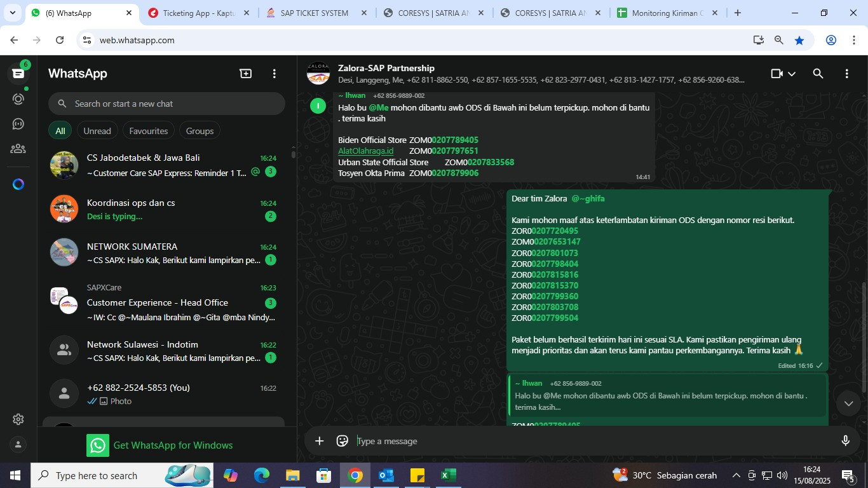This screenshot has width=868, height=488.
Task: Show hidden system tray icons chevron
Action: (x=736, y=475)
